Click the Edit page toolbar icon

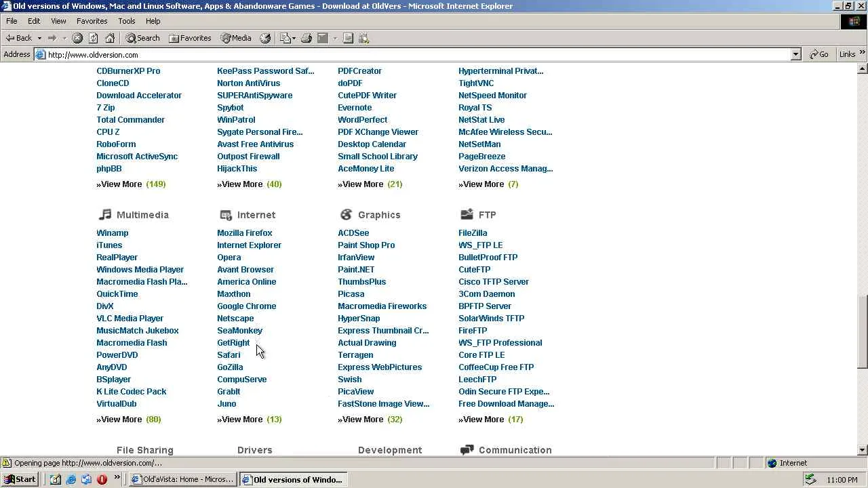323,38
